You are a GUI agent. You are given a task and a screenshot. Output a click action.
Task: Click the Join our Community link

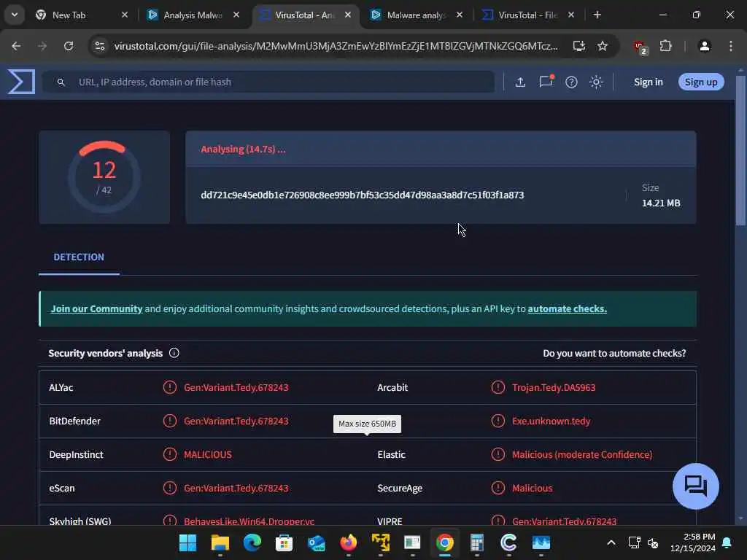tap(97, 308)
